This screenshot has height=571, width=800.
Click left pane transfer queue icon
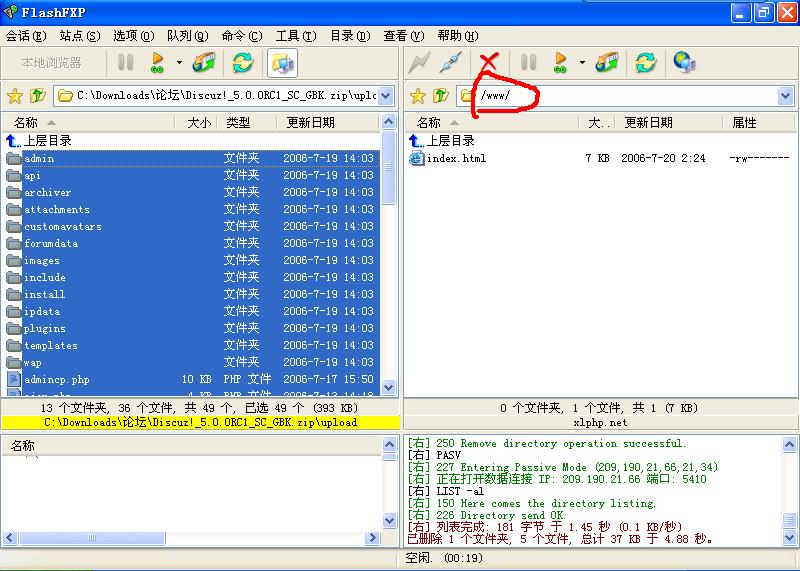click(x=204, y=63)
